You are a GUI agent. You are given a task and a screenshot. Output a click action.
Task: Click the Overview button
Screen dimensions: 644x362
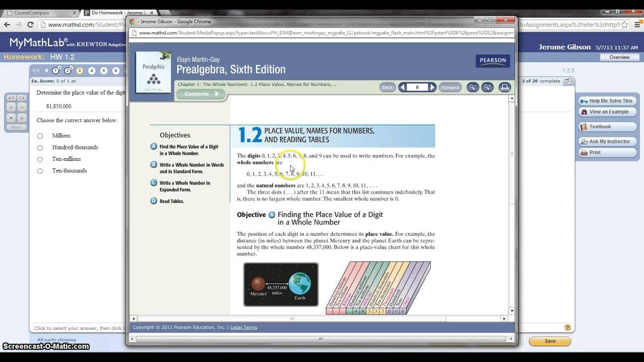619,57
